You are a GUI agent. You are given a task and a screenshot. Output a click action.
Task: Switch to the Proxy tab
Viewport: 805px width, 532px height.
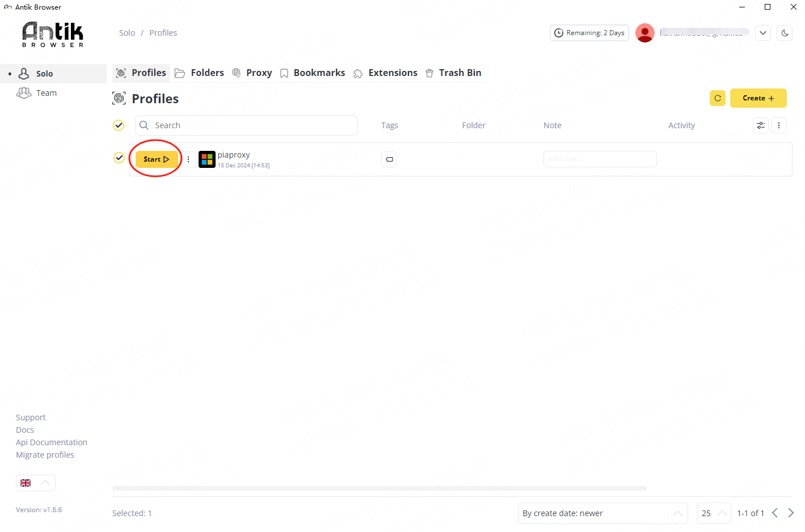(x=252, y=73)
